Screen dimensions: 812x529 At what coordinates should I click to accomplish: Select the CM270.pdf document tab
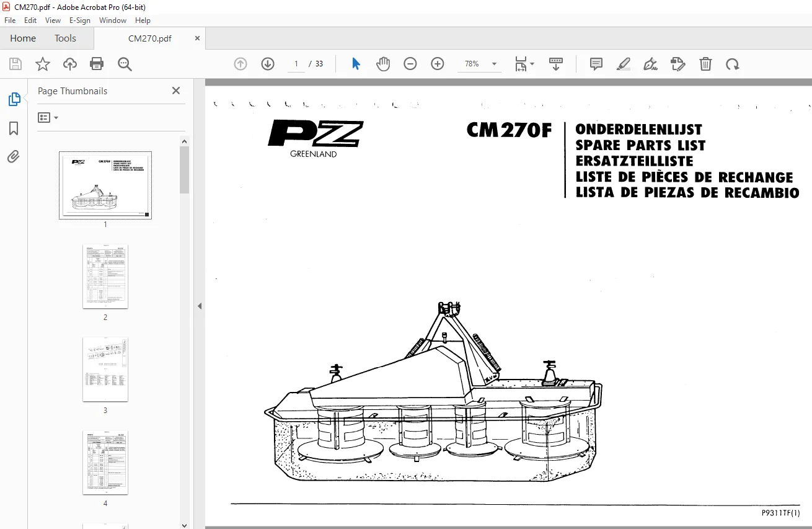[x=150, y=38]
